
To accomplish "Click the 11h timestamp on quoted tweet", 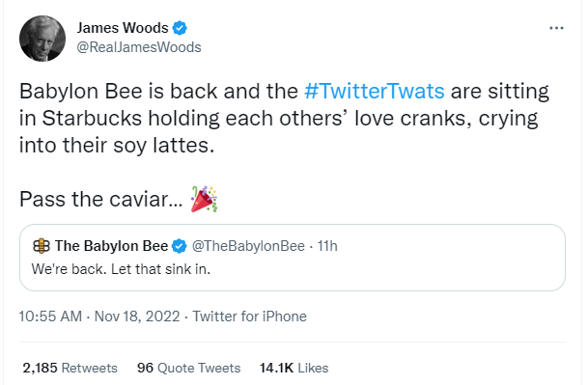I will point(327,246).
